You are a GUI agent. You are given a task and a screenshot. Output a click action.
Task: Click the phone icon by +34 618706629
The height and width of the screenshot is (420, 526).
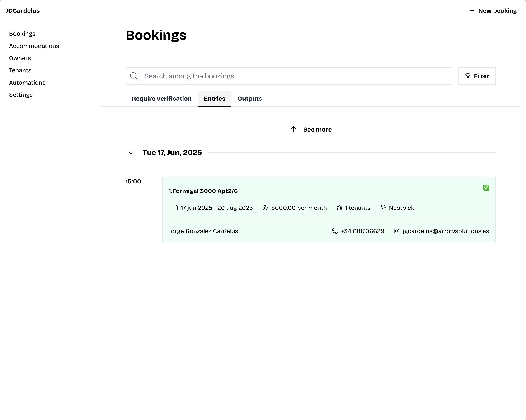(335, 231)
